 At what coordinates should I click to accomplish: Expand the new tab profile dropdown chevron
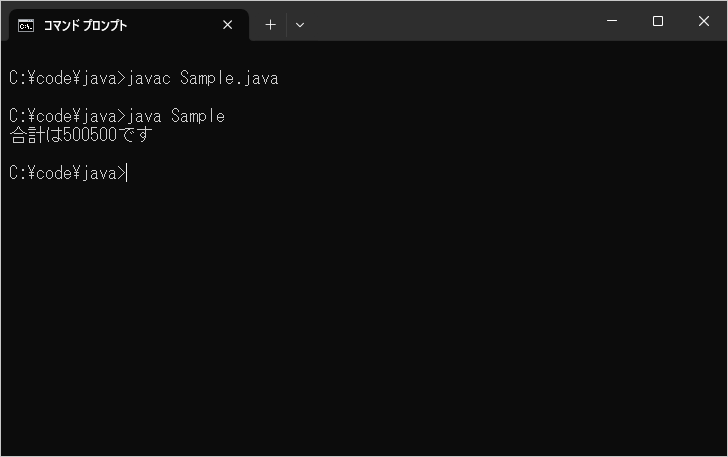tap(300, 25)
